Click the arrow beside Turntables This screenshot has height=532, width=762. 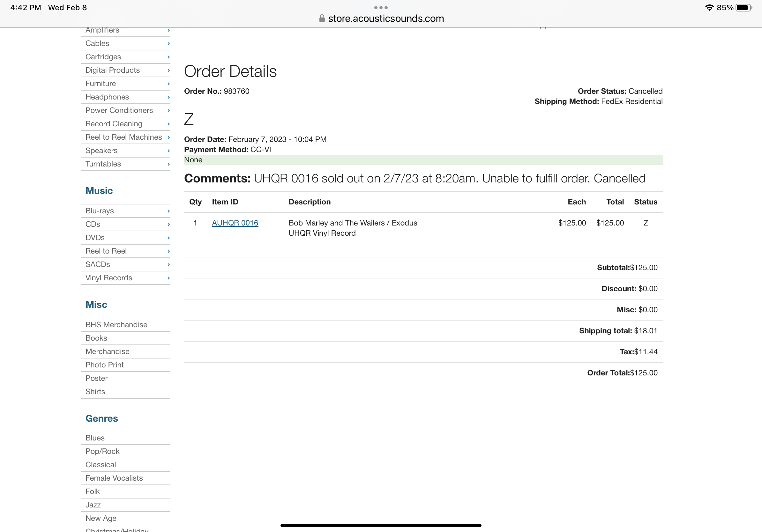[x=168, y=164]
